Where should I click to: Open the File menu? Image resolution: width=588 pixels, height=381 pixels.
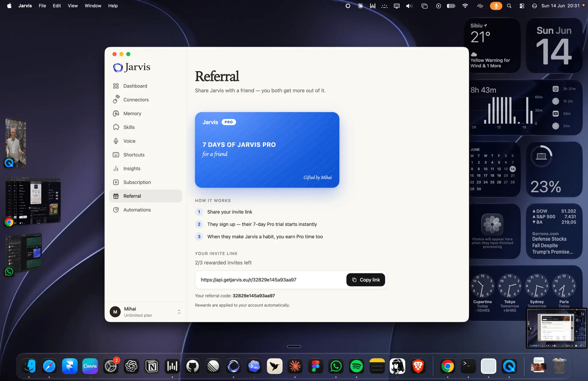tap(42, 6)
